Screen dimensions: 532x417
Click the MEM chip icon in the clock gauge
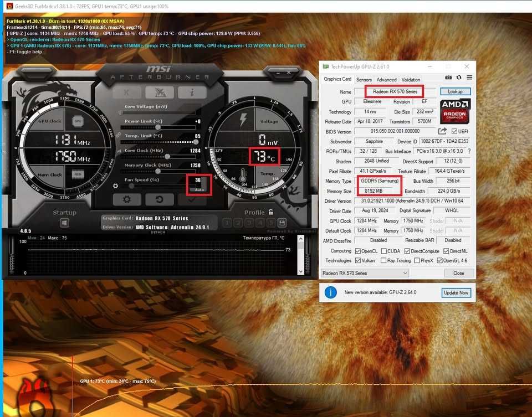[78, 174]
